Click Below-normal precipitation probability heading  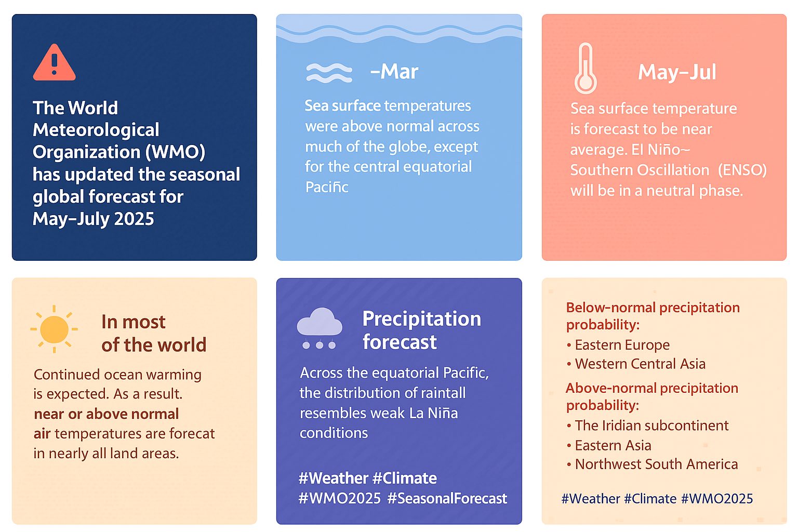[x=653, y=316]
